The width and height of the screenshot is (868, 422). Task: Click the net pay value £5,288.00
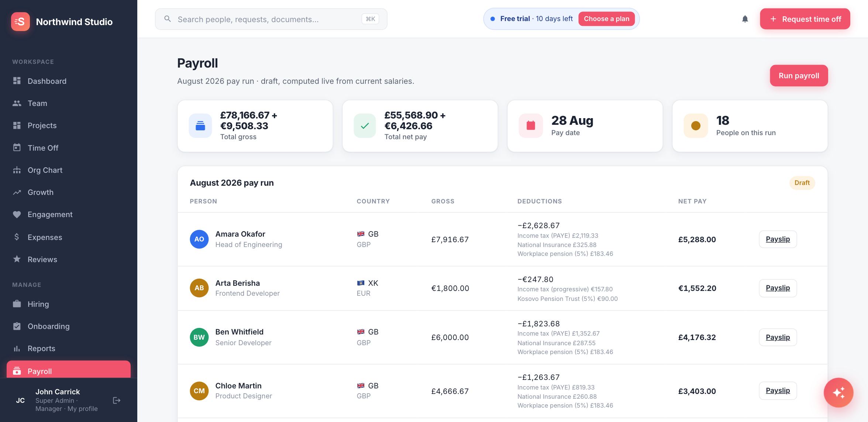(697, 239)
